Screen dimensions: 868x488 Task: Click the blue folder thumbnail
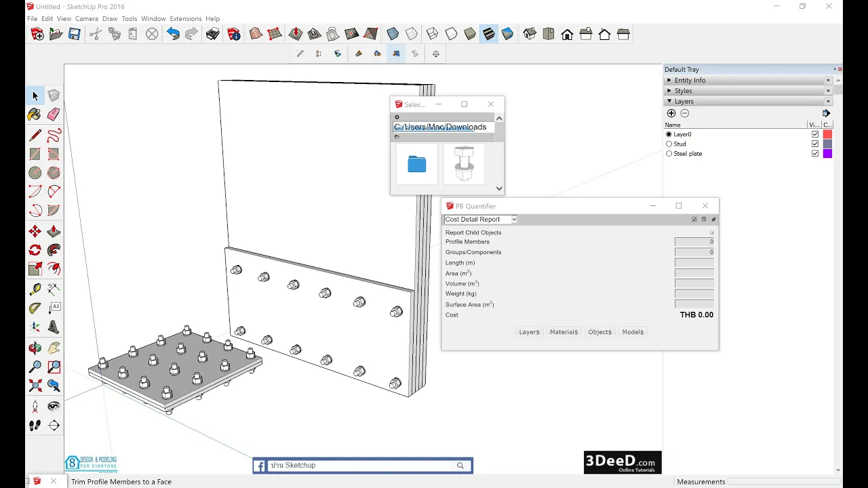(x=417, y=164)
